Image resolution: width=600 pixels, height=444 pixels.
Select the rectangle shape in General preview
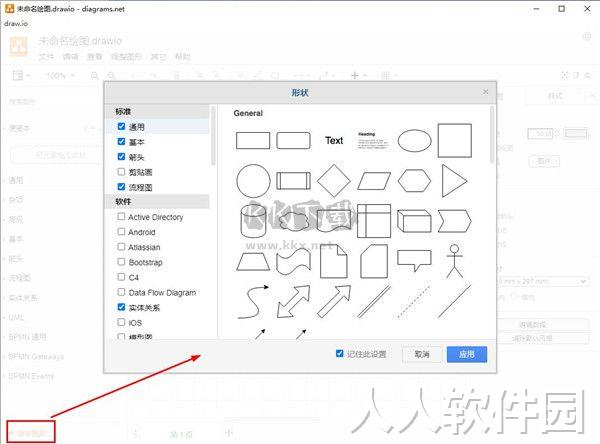[253, 140]
